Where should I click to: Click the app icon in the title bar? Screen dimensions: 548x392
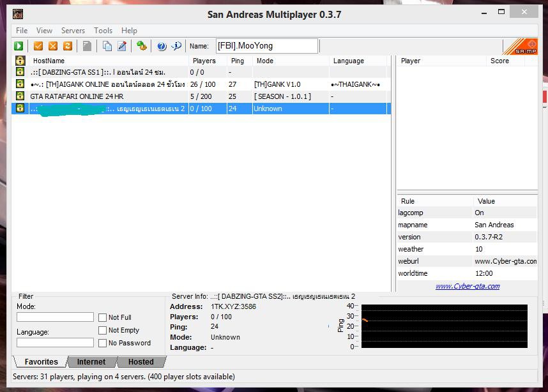[x=18, y=14]
